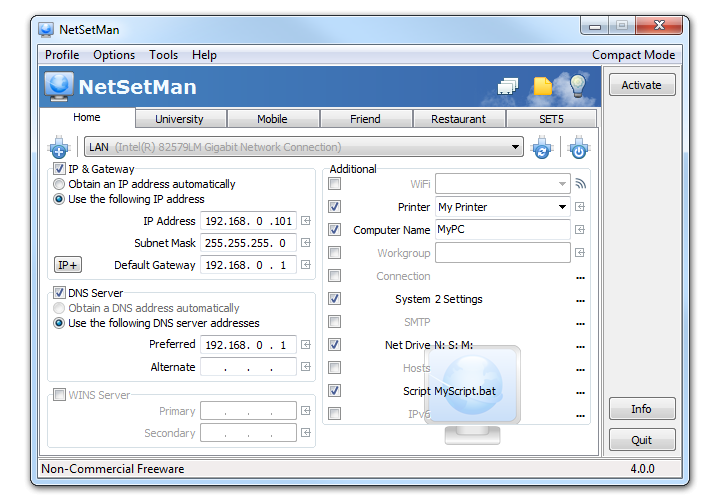Open Connection settings ellipsis button
The width and height of the screenshot is (720, 500).
(580, 278)
